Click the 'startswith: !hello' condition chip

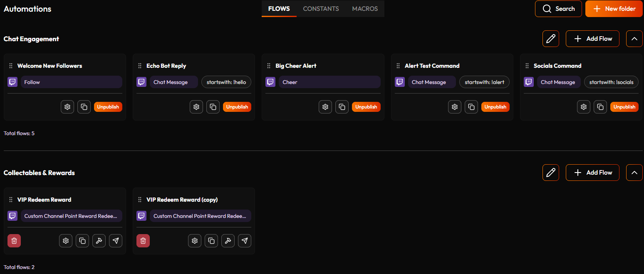pos(226,82)
